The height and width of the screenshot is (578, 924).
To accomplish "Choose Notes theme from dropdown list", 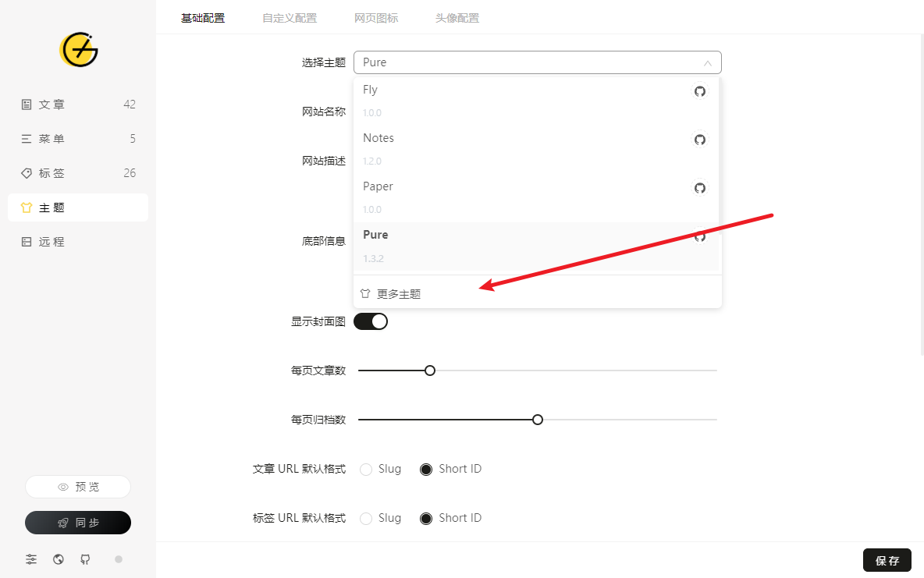I will coord(378,138).
